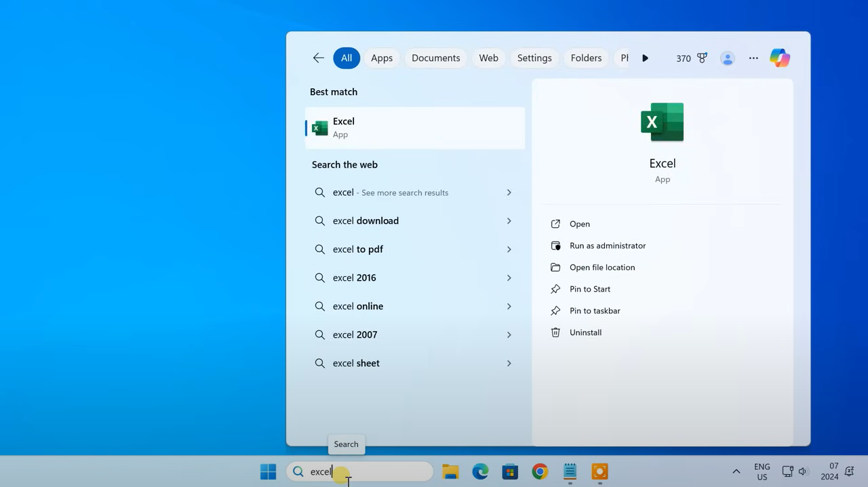The width and height of the screenshot is (868, 487).
Task: Open the ENG US language switcher
Action: coord(762,472)
